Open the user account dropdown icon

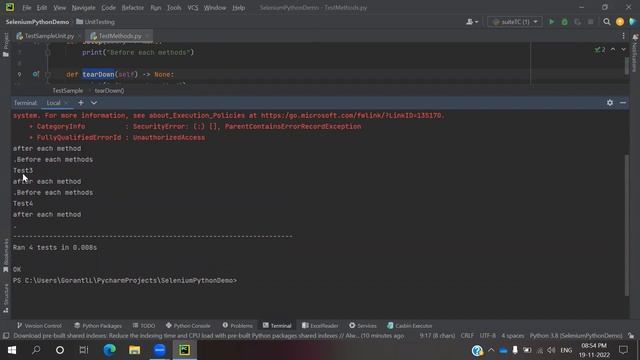[x=472, y=22]
